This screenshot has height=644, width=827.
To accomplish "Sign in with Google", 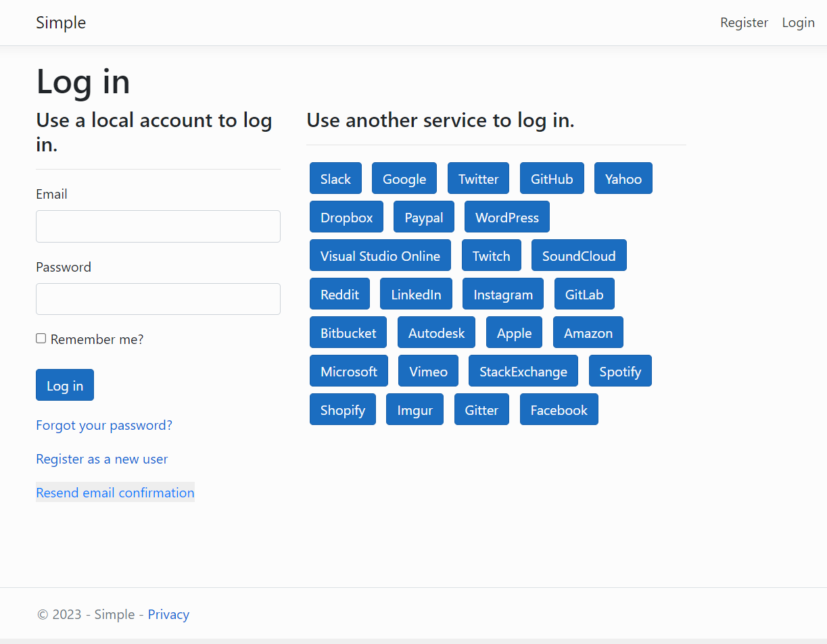I will click(404, 178).
